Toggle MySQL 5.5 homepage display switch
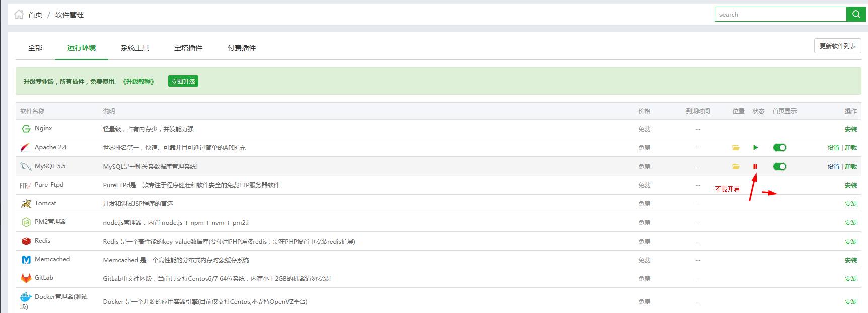868x313 pixels. click(x=780, y=167)
